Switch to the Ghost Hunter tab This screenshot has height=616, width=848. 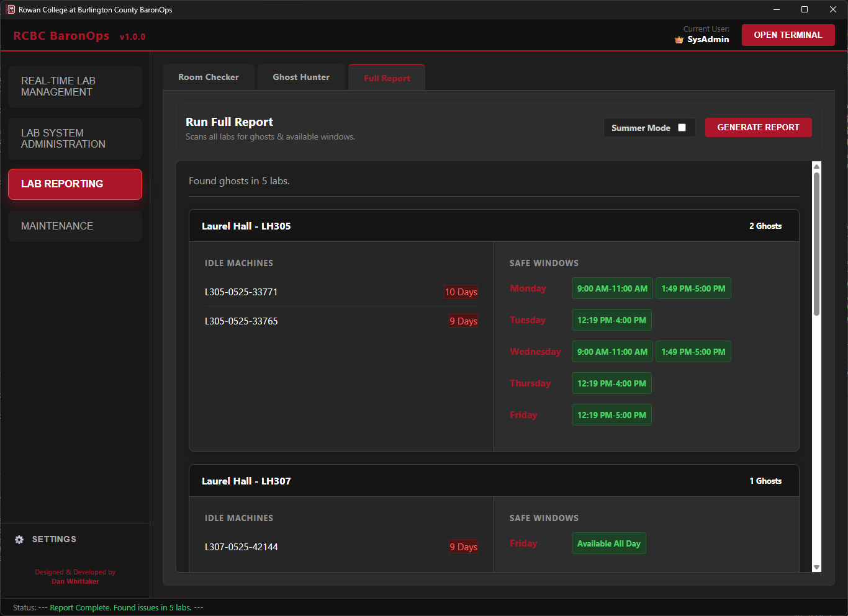[300, 76]
